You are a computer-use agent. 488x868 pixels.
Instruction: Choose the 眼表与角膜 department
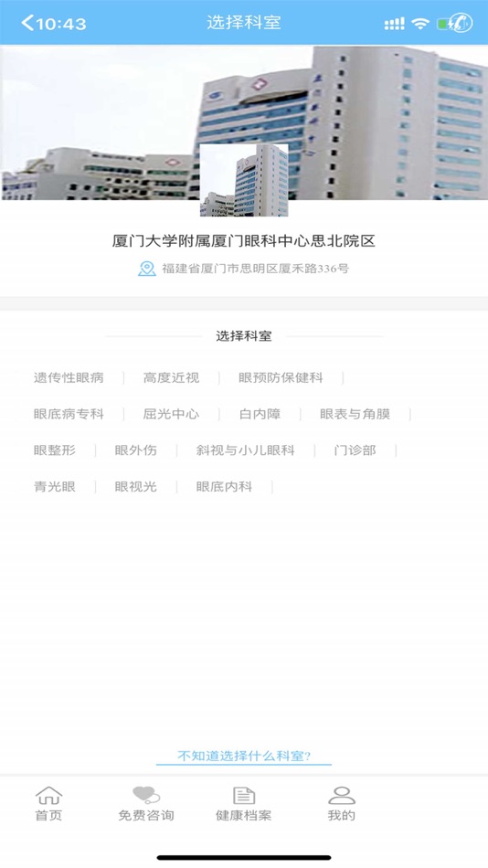355,414
